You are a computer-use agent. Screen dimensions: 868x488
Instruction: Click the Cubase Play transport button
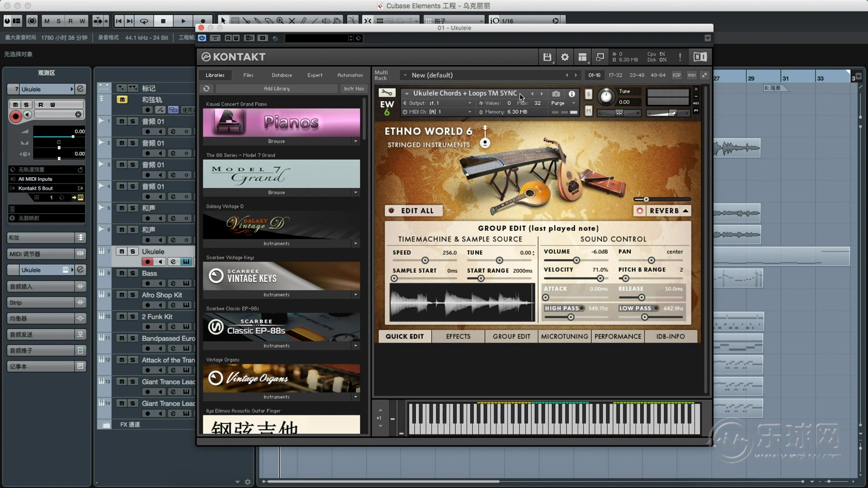[183, 21]
